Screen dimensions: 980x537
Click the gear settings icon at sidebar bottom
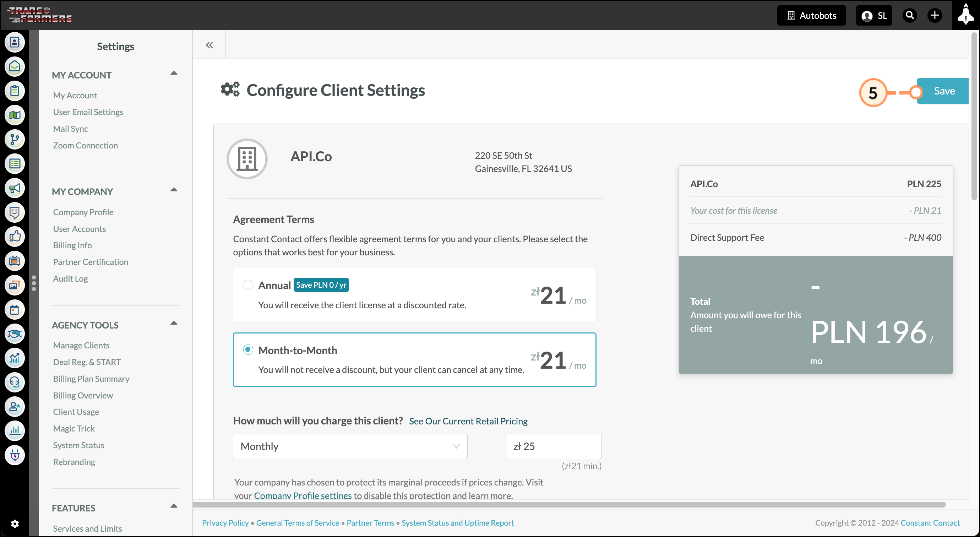[x=15, y=524]
